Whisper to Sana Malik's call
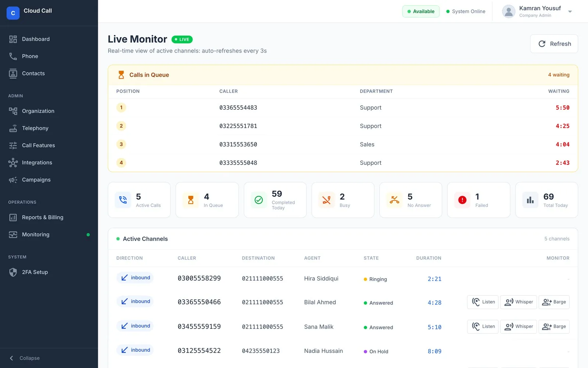Screen dimensions: 588x368 click(519, 327)
